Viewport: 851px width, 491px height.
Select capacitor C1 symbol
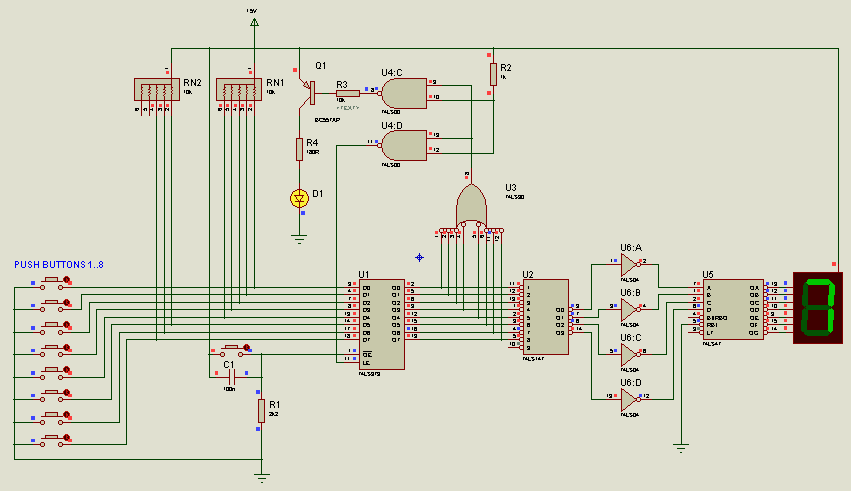tap(231, 377)
